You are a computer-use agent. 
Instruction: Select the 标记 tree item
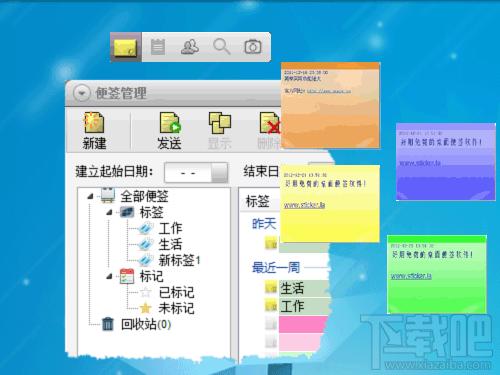click(151, 276)
